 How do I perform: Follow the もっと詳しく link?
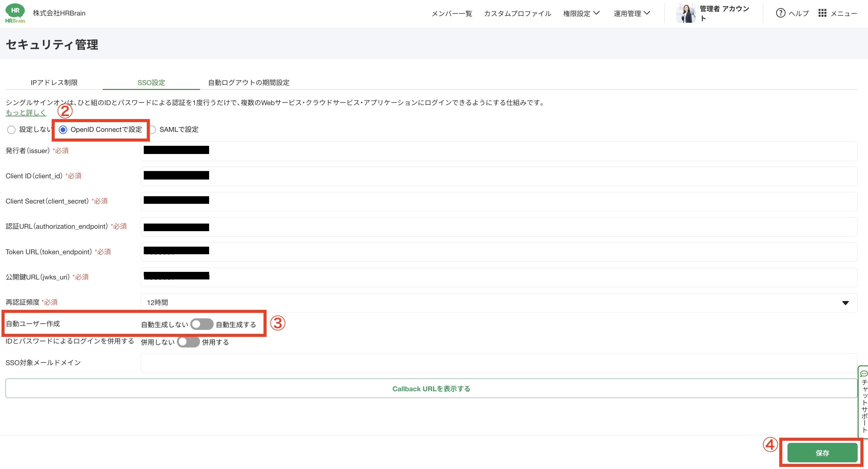[26, 113]
